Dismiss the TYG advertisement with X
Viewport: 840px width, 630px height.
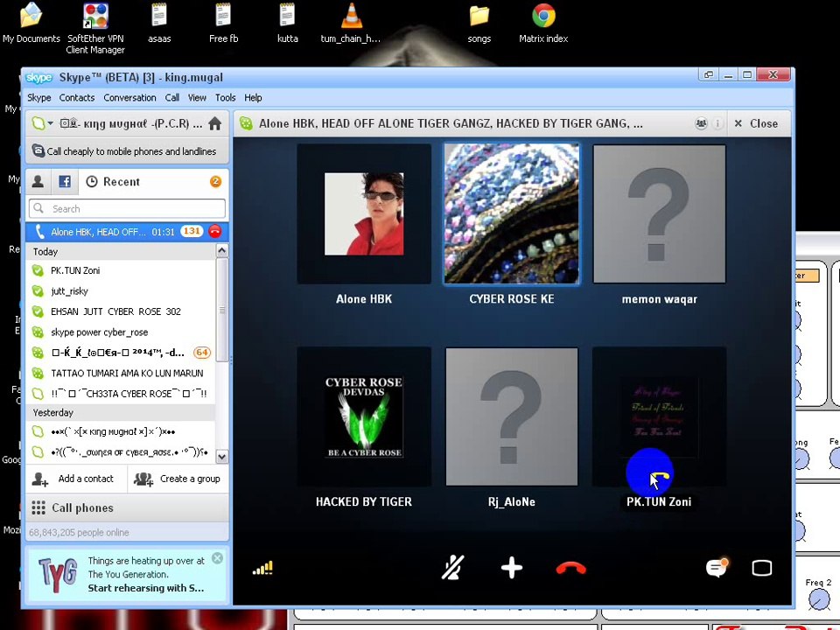[x=217, y=558]
